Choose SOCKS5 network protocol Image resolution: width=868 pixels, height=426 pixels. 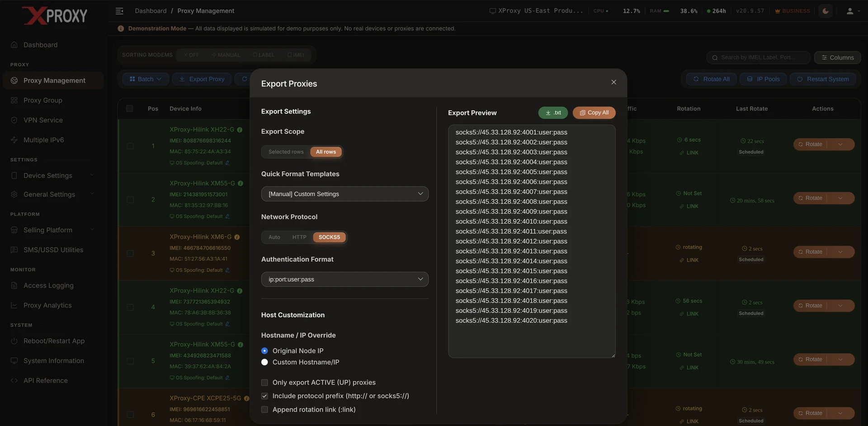(x=329, y=237)
